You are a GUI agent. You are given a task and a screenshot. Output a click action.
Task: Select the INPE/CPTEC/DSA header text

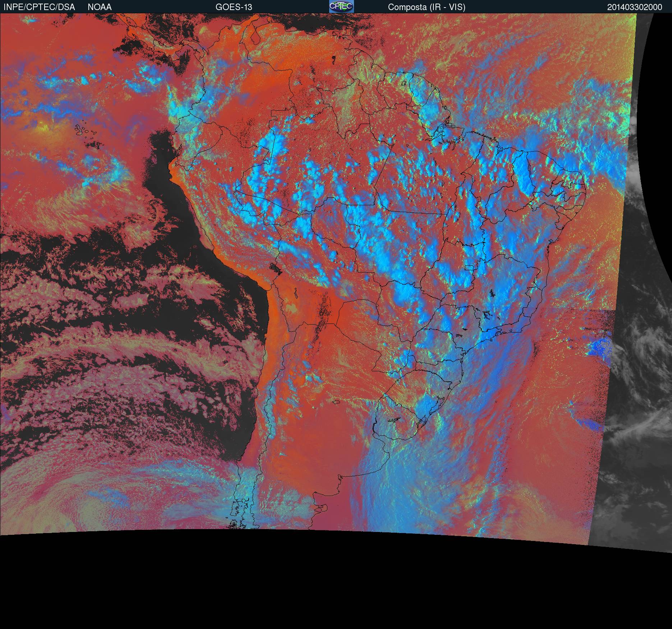point(39,7)
